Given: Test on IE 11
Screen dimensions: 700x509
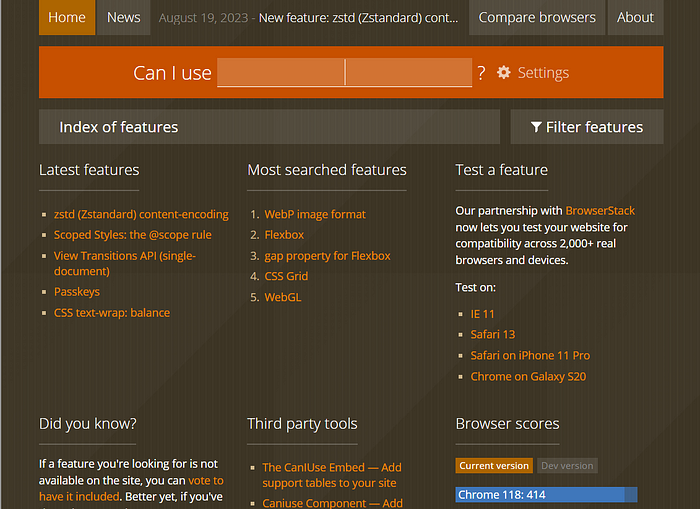Looking at the screenshot, I should (483, 314).
